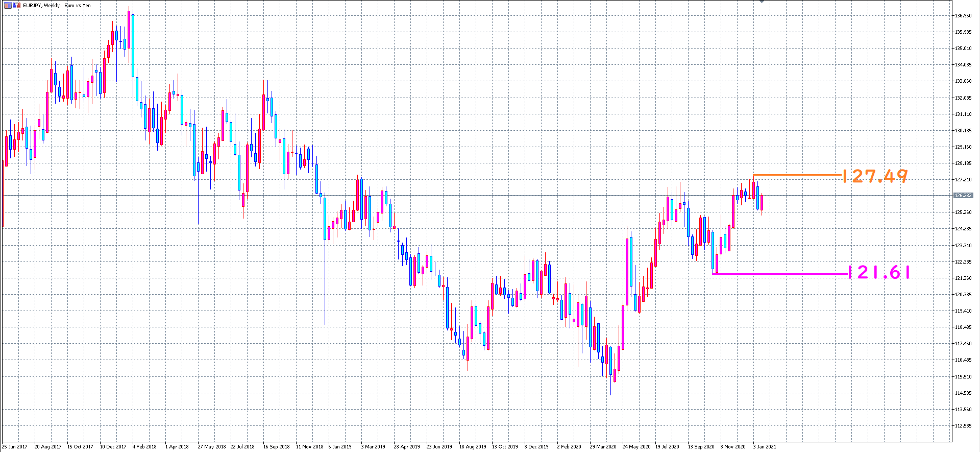
Task: Click the chart shift triangle marker at top
Action: pyautogui.click(x=762, y=2)
